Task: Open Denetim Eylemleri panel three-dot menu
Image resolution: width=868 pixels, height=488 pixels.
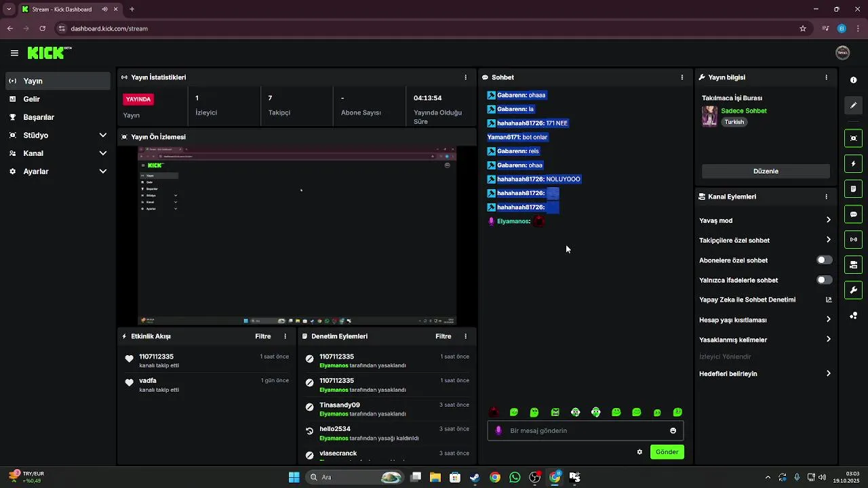Action: [465, 336]
